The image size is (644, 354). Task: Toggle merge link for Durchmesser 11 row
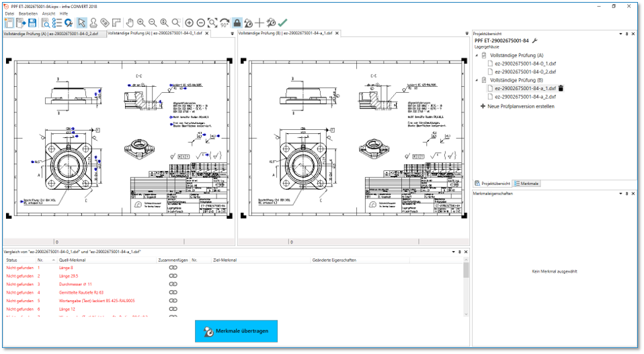point(173,285)
